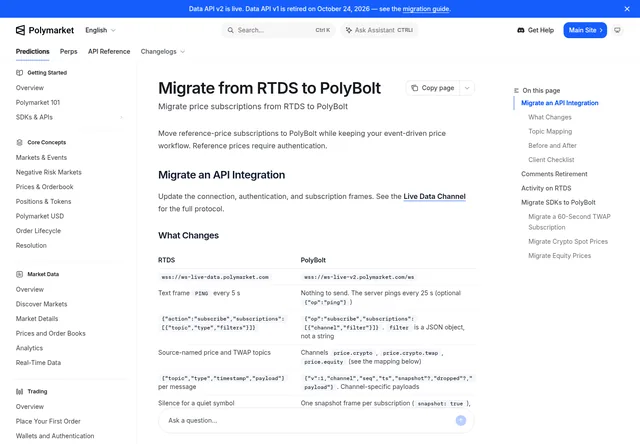Click the search magnifier icon

tap(231, 30)
